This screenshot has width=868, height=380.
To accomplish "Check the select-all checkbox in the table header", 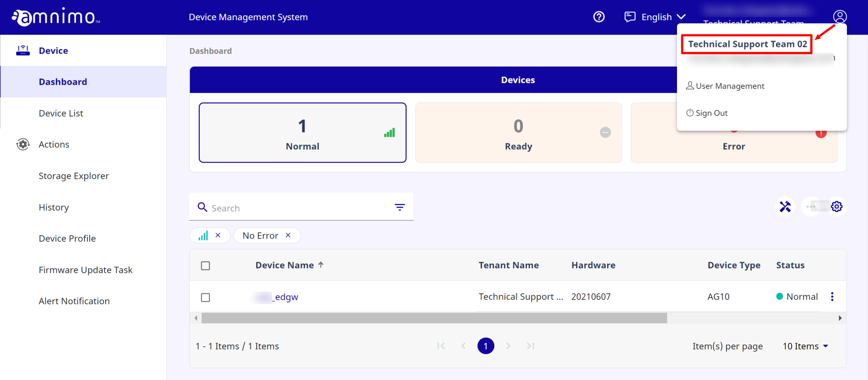I will 206,266.
